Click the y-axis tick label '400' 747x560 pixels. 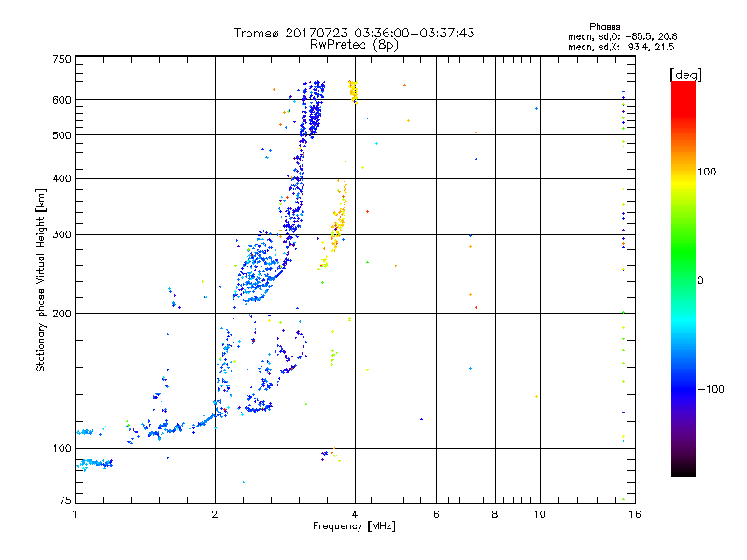62,178
